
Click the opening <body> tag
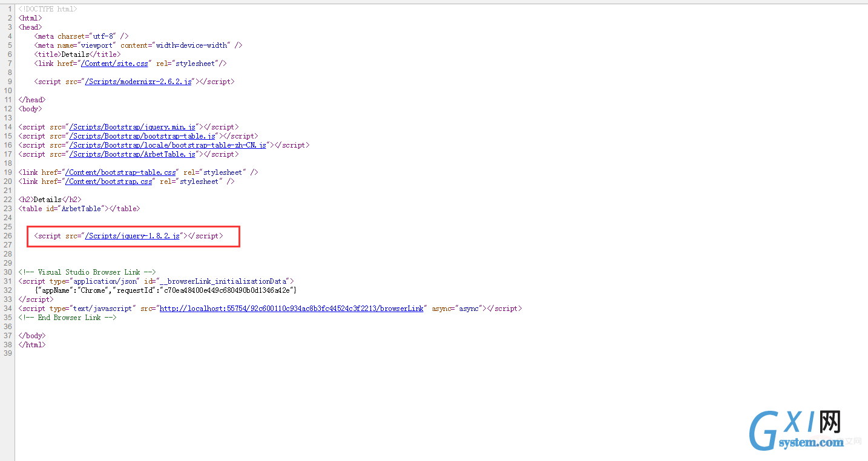click(30, 109)
